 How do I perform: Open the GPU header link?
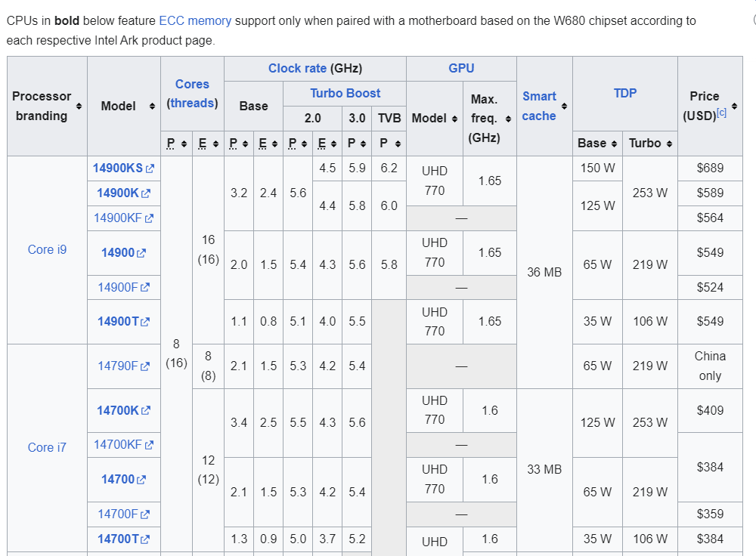click(461, 69)
